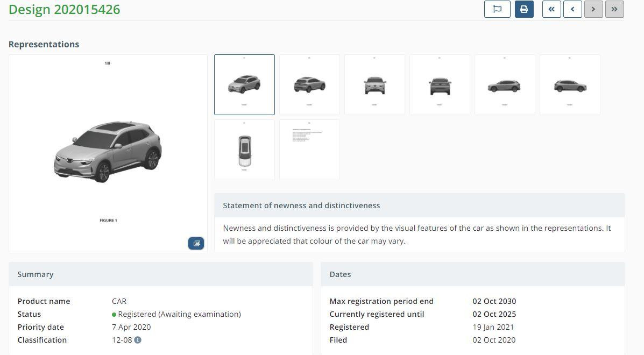Show classification 12-08 info icon

pyautogui.click(x=138, y=340)
